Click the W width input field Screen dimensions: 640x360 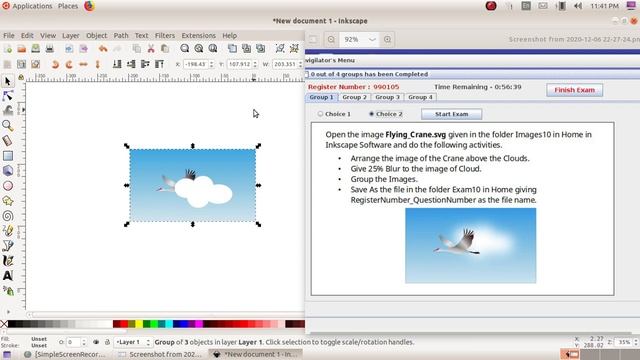pyautogui.click(x=284, y=64)
